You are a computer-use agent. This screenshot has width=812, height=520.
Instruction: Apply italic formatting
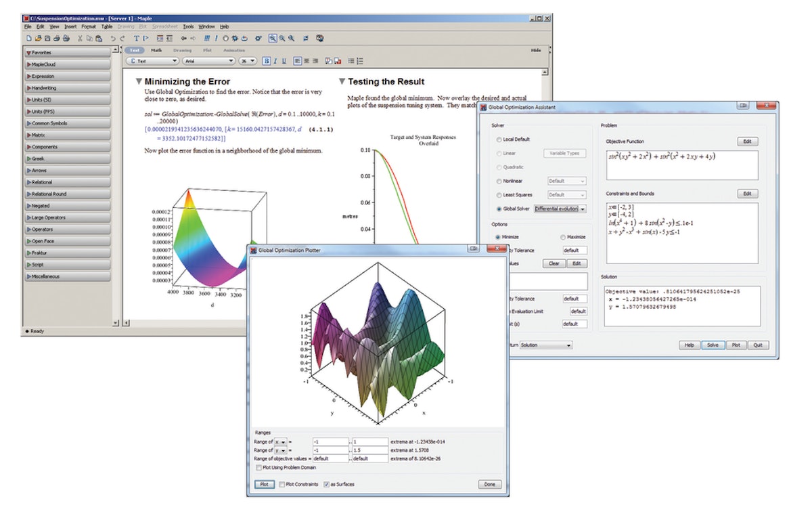(x=275, y=60)
